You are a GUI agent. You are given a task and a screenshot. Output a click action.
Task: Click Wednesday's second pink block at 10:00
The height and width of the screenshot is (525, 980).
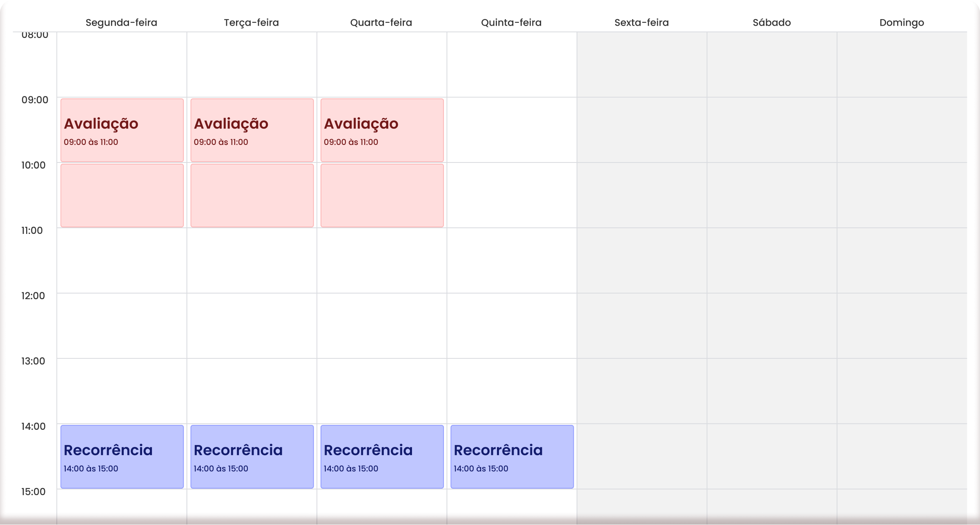coord(382,196)
